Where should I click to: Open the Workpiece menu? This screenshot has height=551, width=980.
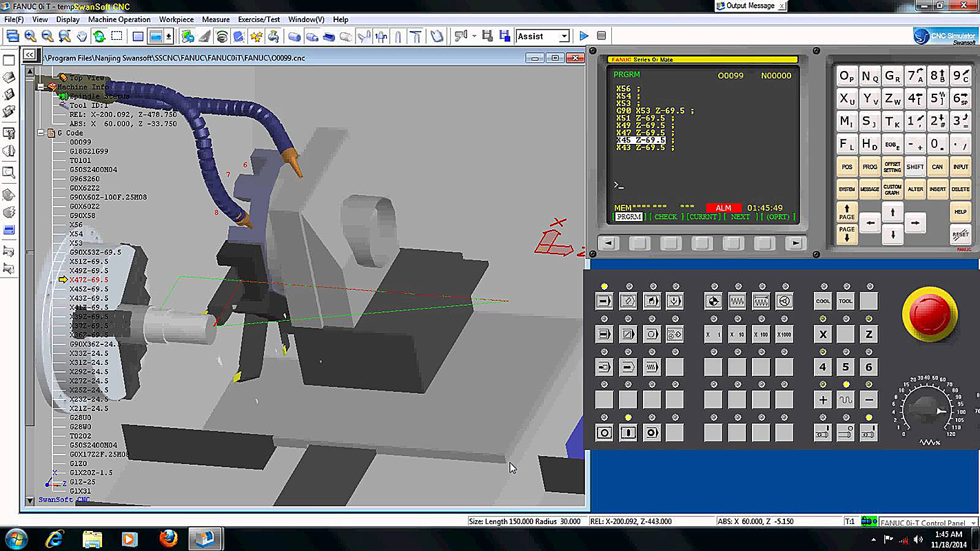point(176,19)
